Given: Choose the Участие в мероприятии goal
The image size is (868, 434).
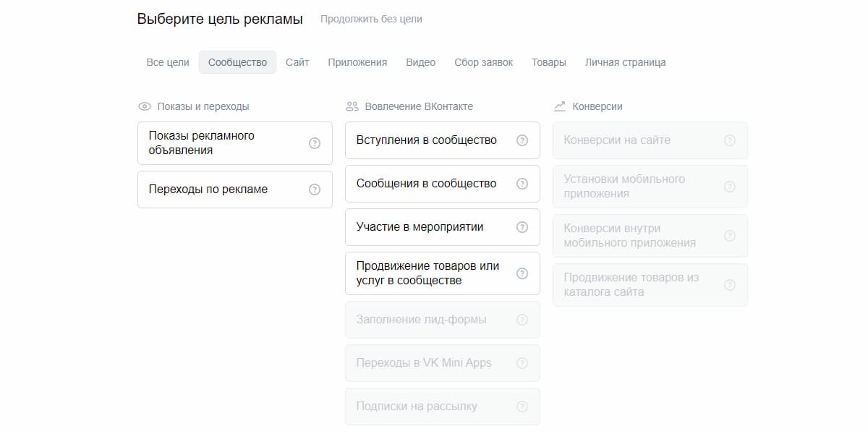Looking at the screenshot, I should pos(420,227).
